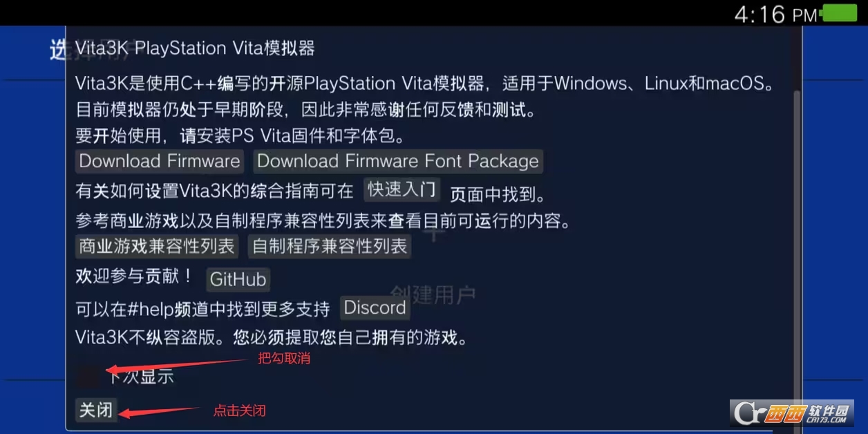This screenshot has height=434, width=868.
Task: Open the 快速入门 quickstart page link
Action: [402, 190]
